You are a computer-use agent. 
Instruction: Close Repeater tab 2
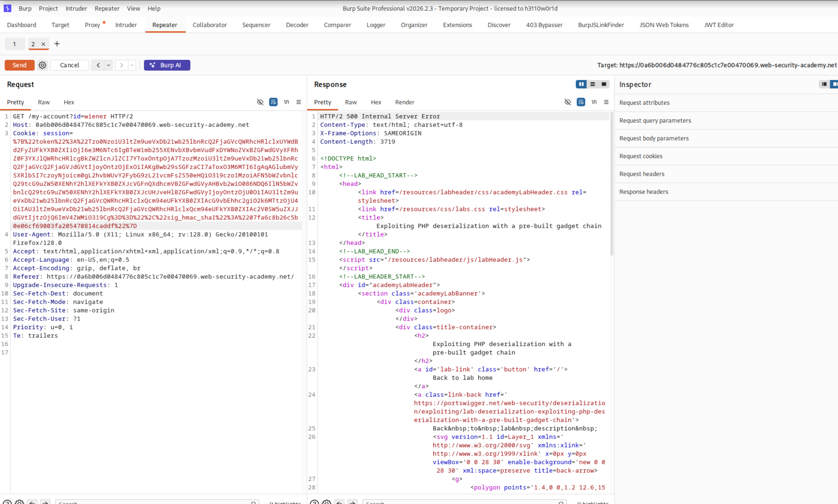point(43,44)
